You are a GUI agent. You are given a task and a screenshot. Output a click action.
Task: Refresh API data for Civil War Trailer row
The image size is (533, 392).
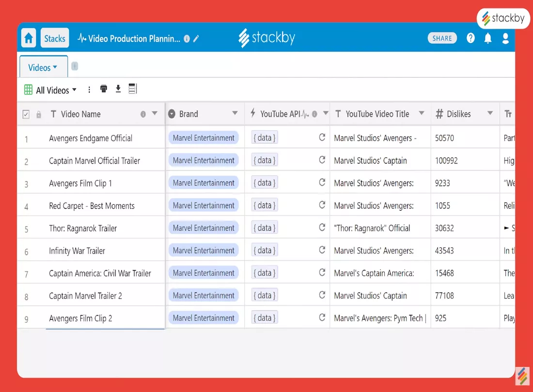[322, 272]
